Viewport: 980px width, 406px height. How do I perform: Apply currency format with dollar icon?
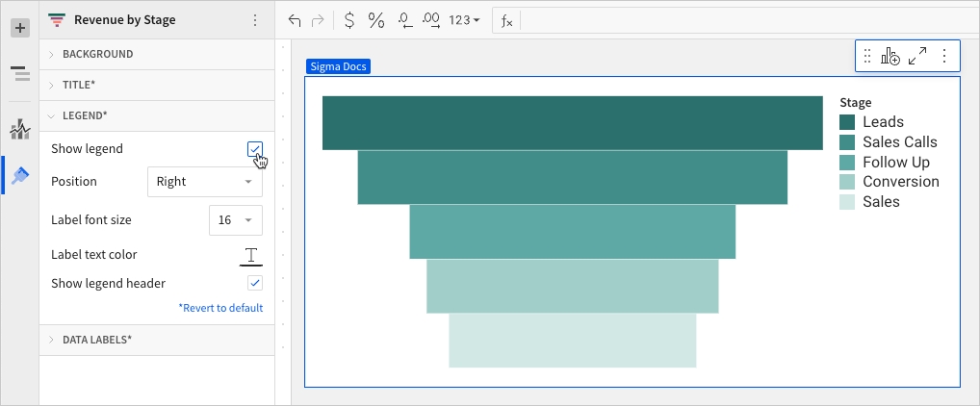(x=348, y=20)
